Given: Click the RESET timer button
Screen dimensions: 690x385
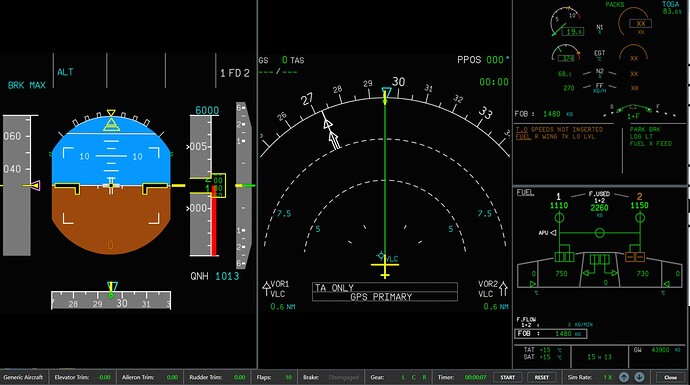Looking at the screenshot, I should pyautogui.click(x=542, y=378).
